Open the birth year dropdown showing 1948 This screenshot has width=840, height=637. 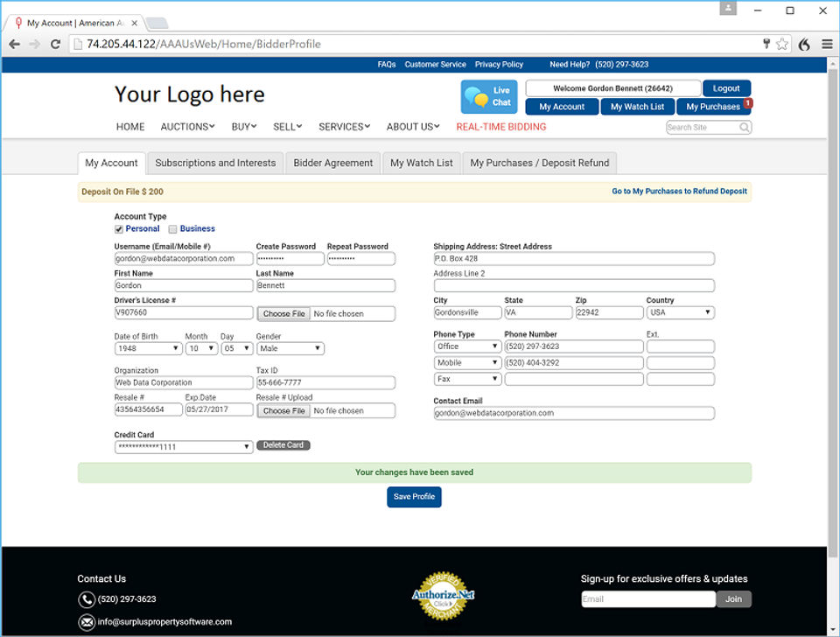click(x=149, y=349)
